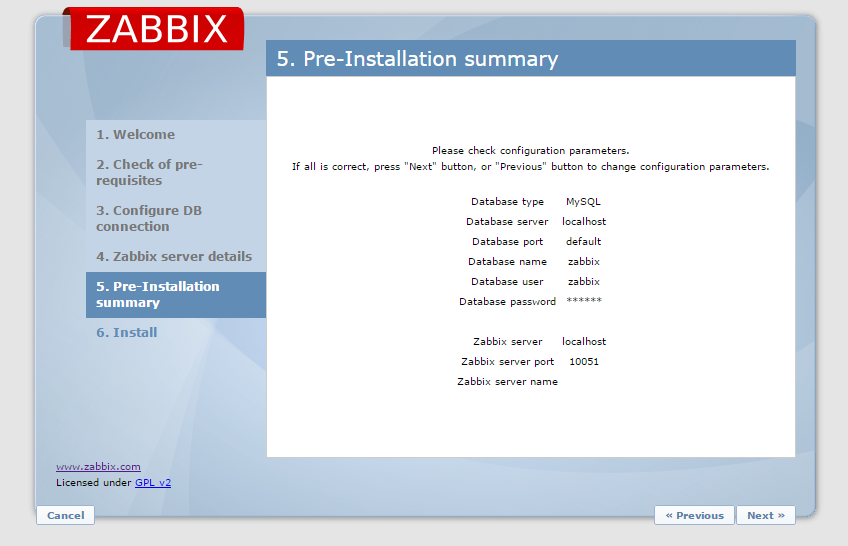
Task: Click the 'Zabbix server port' label
Action: coord(507,362)
